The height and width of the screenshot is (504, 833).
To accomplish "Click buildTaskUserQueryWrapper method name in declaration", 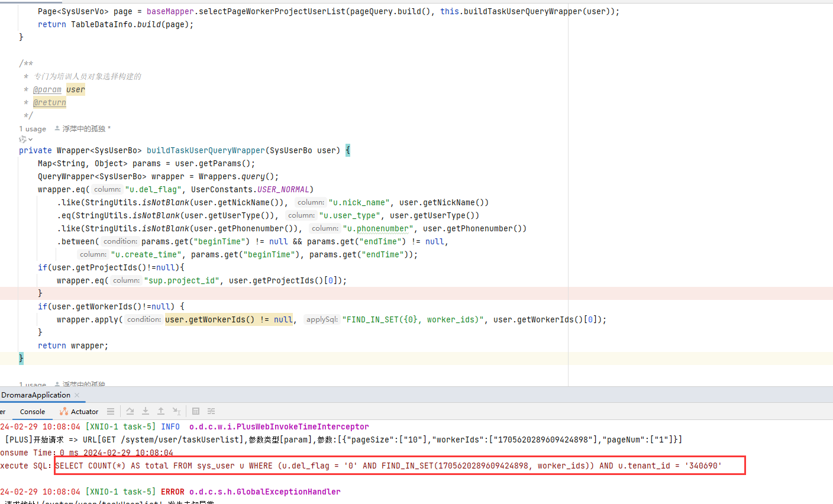I will pyautogui.click(x=205, y=150).
